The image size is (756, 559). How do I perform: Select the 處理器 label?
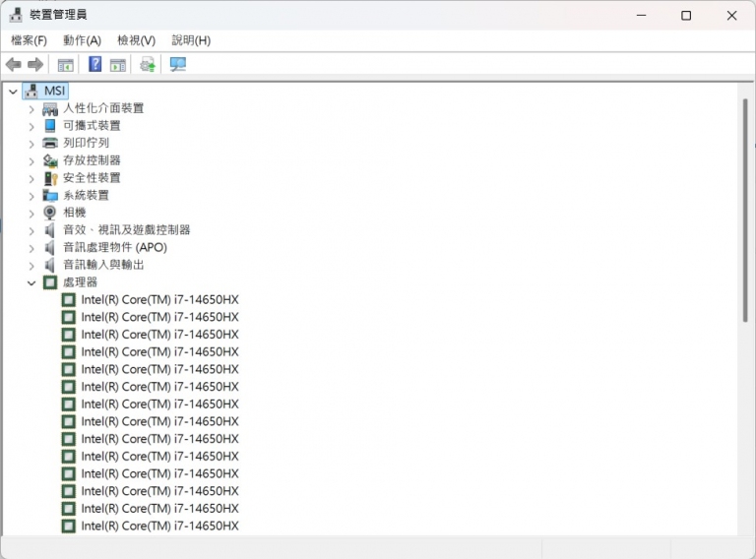(80, 282)
